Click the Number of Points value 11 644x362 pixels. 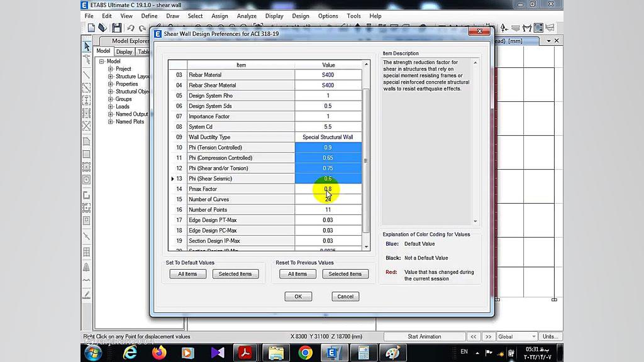pos(328,210)
